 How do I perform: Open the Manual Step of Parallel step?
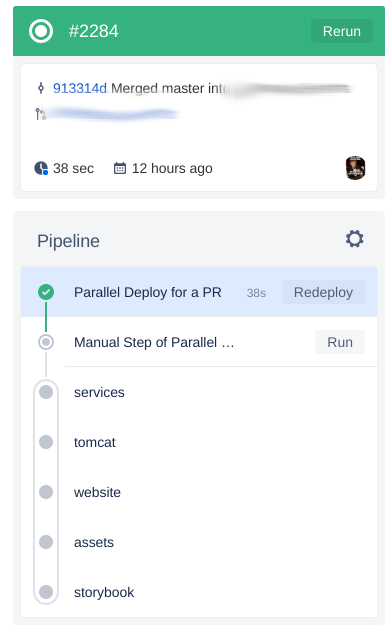click(x=199, y=342)
